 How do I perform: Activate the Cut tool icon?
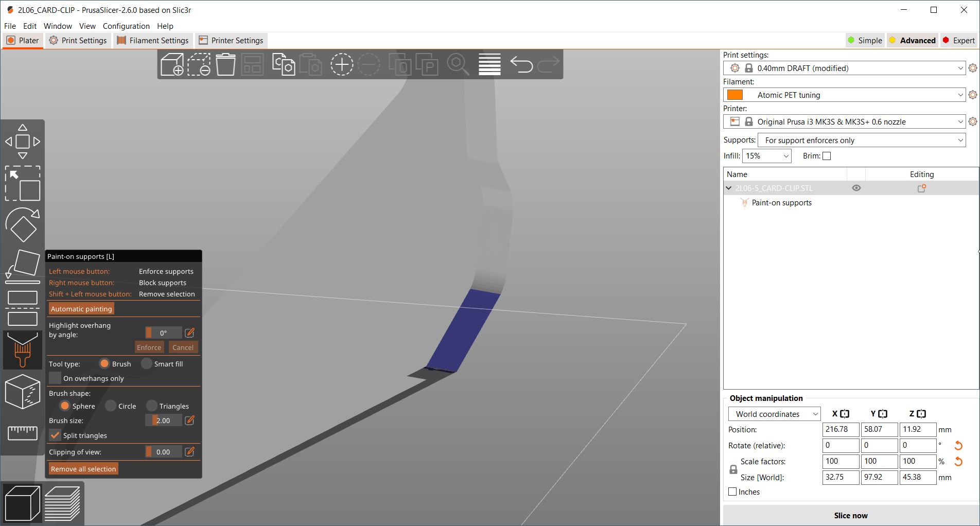tap(22, 308)
